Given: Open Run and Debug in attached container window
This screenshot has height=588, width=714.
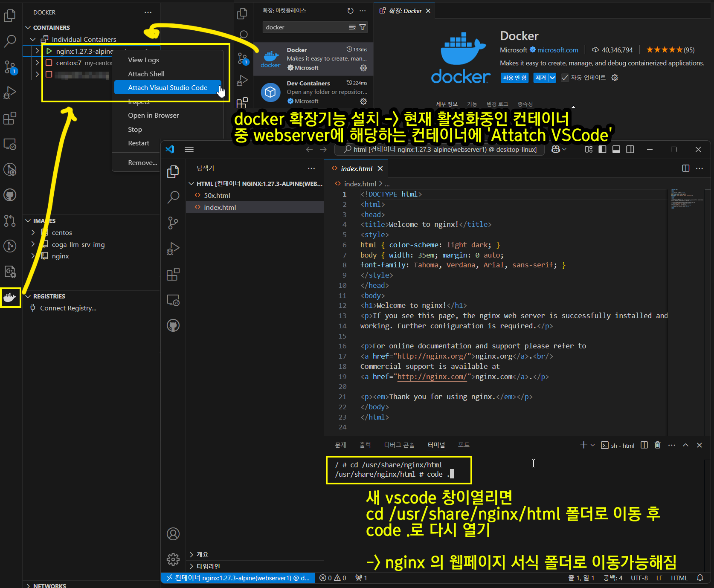Looking at the screenshot, I should click(x=173, y=249).
